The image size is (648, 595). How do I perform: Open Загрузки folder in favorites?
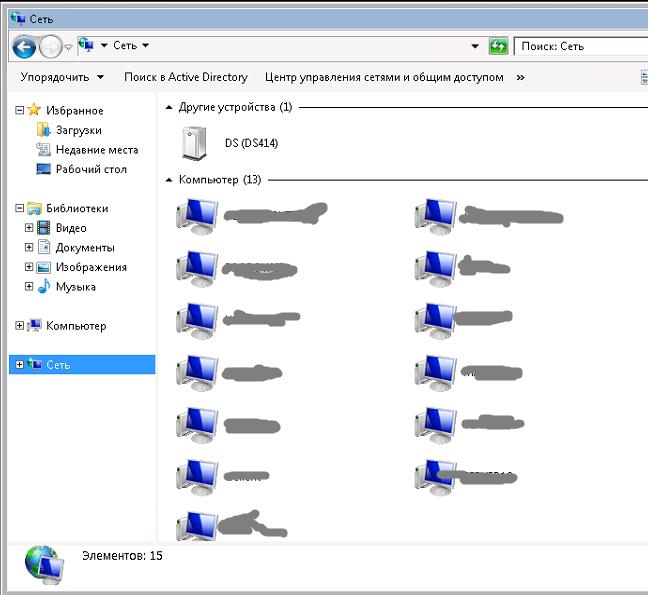coord(78,130)
